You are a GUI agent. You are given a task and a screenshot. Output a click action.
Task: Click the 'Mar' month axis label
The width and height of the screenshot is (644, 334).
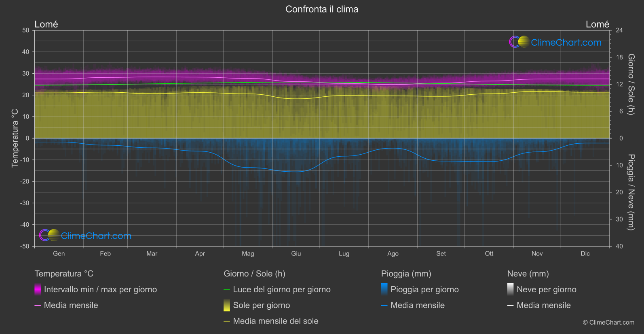(152, 253)
